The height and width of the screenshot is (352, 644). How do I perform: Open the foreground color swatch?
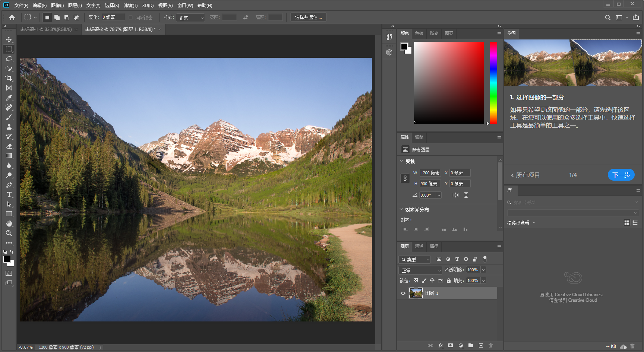pyautogui.click(x=6, y=260)
